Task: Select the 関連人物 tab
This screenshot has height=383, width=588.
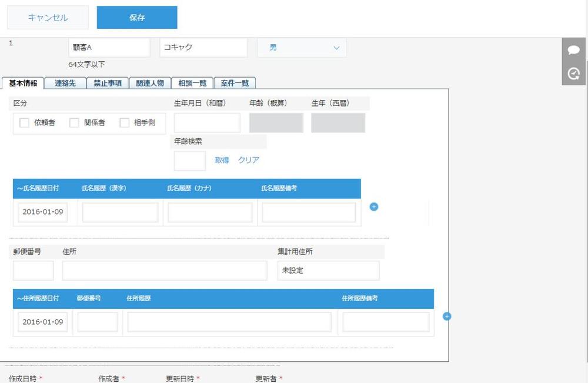Action: (x=150, y=83)
